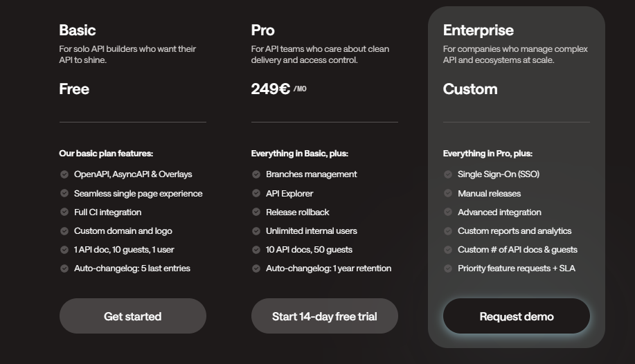This screenshot has width=635, height=364.
Task: Click checkmark icon beside Branches management
Action: pos(256,174)
